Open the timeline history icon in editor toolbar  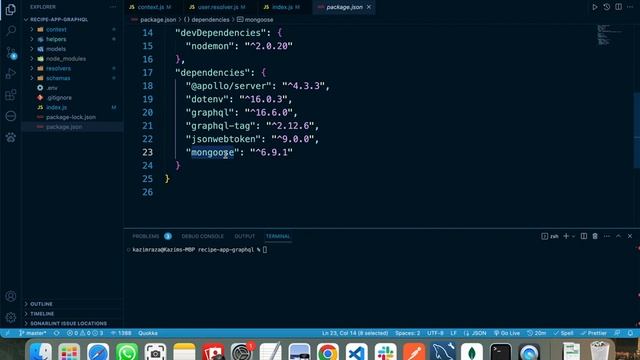tap(607, 7)
